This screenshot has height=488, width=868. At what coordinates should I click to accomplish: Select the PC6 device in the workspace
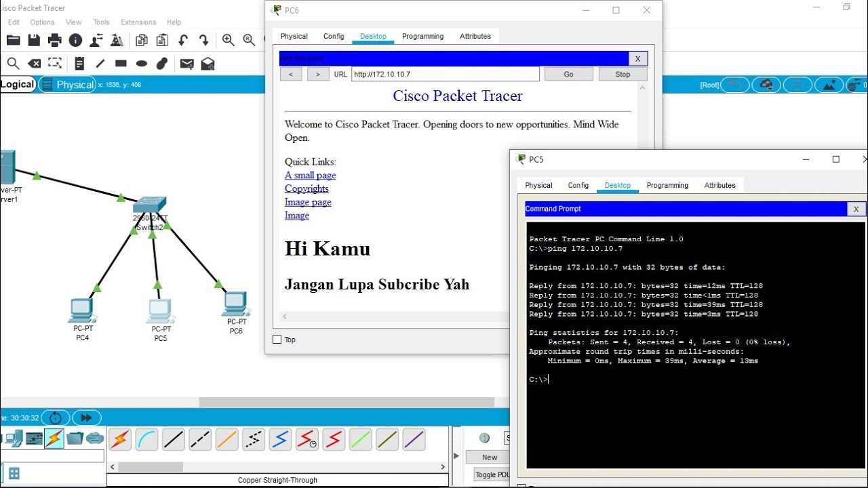pos(236,304)
